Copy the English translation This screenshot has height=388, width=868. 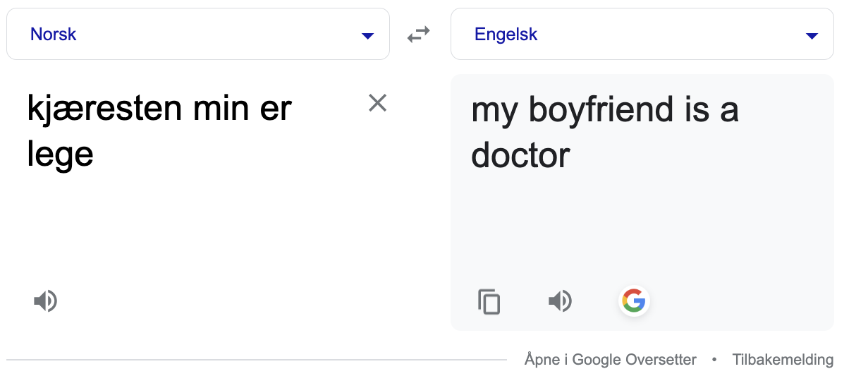pyautogui.click(x=489, y=301)
